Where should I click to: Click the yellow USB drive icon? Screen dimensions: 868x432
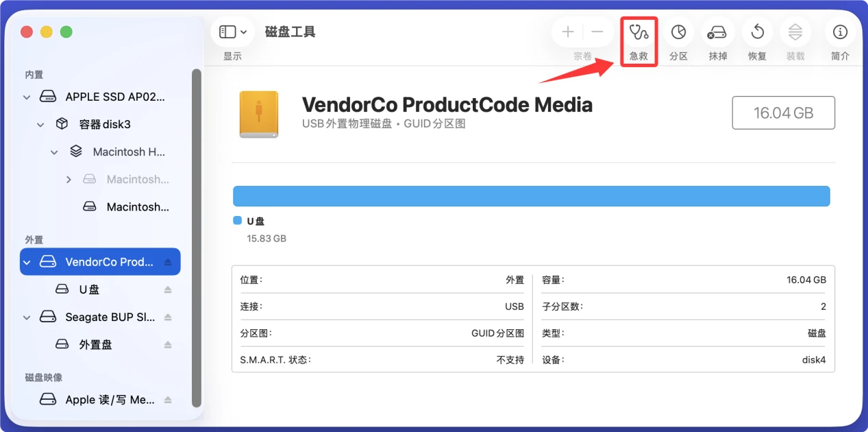coord(259,115)
